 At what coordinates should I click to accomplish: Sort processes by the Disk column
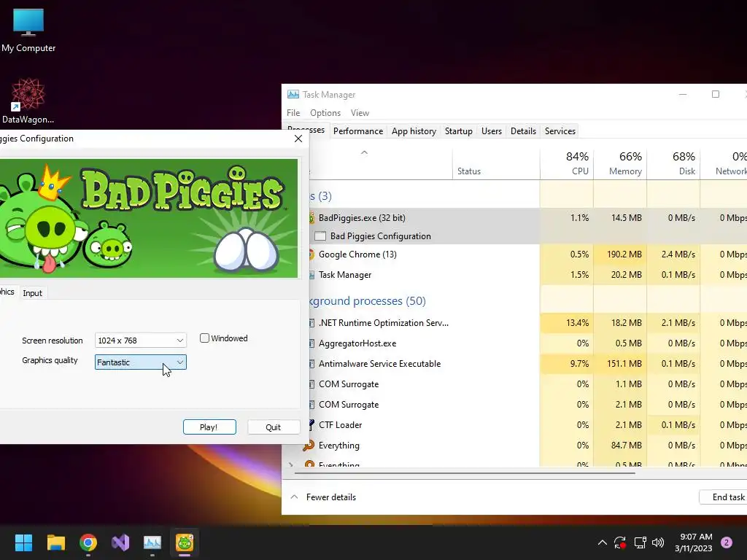[x=673, y=163]
